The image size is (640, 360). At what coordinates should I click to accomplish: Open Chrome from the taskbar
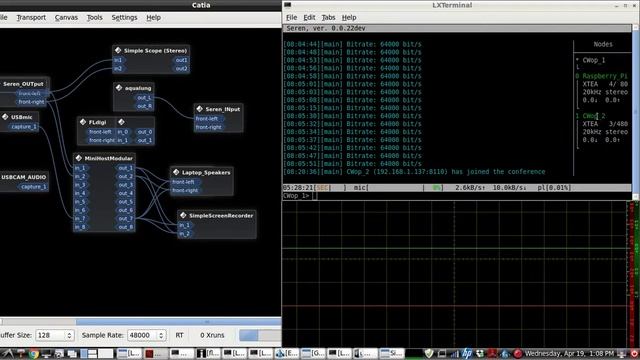33,354
